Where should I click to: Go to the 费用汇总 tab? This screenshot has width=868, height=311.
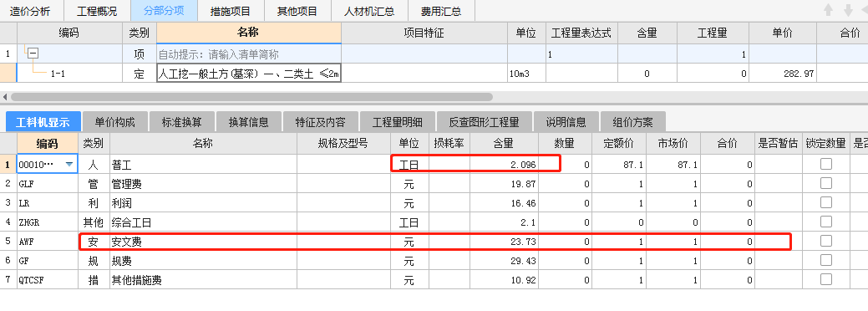(x=440, y=11)
